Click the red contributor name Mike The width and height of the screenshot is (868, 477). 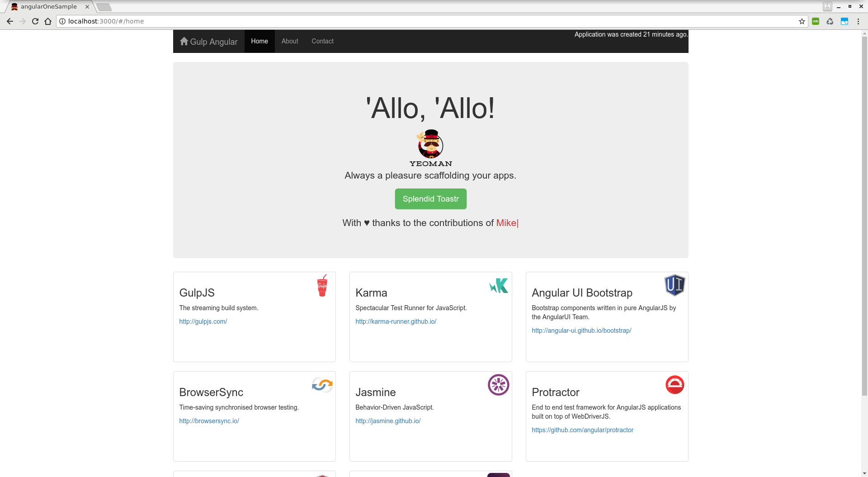point(506,223)
